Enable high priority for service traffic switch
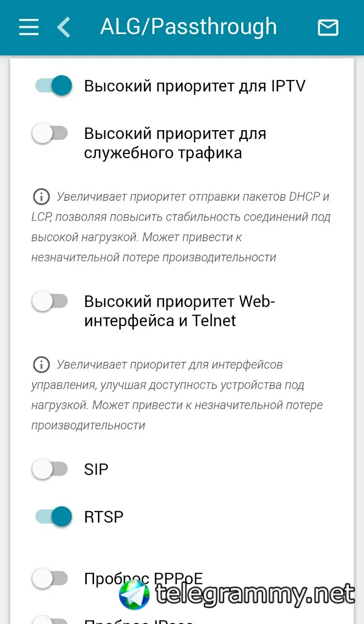 [50, 133]
